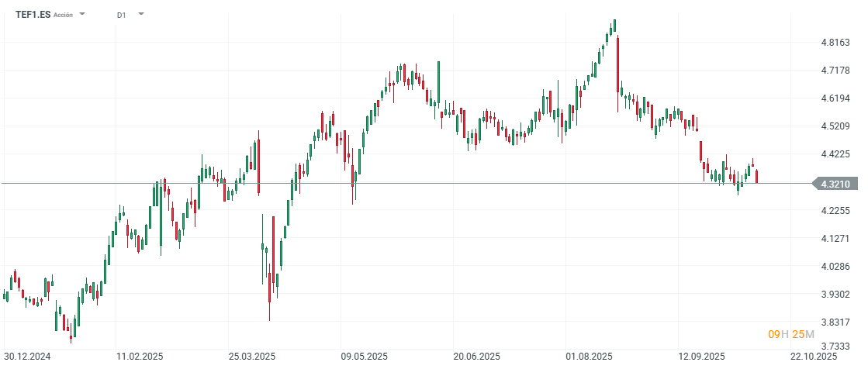The width and height of the screenshot is (868, 369).
Task: Click the horizontal current price line
Action: pos(465,183)
